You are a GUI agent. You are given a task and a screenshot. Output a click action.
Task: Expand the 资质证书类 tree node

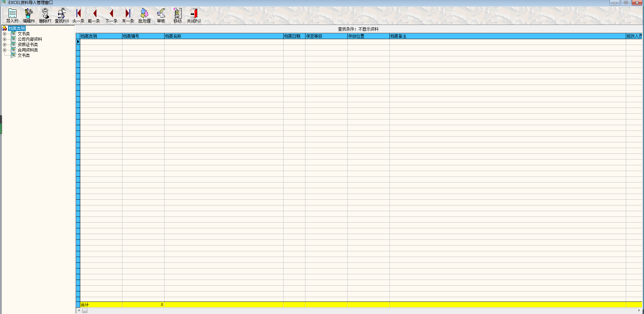click(4, 45)
